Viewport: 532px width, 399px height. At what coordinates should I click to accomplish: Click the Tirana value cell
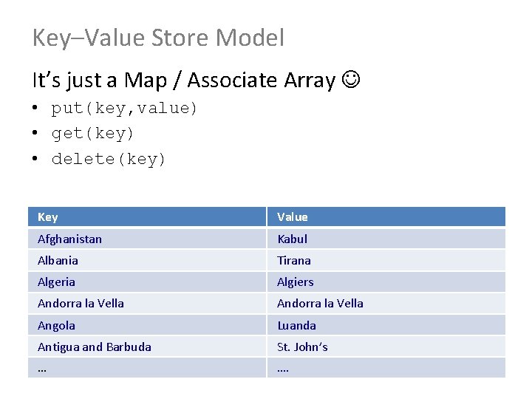click(x=294, y=260)
